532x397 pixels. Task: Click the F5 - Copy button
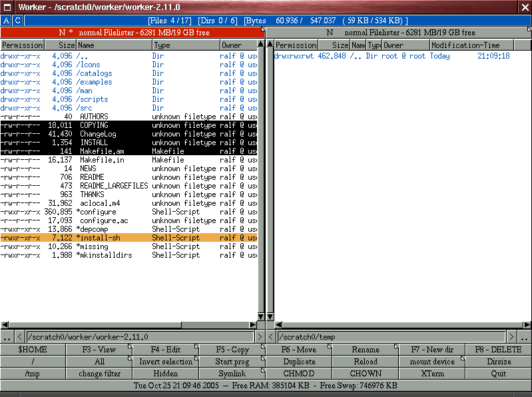click(232, 350)
